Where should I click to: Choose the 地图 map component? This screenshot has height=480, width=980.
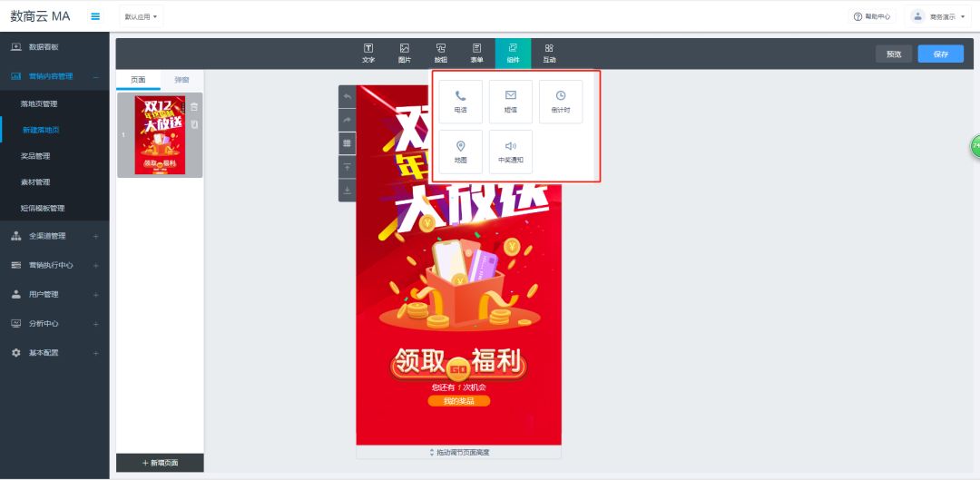click(x=461, y=152)
